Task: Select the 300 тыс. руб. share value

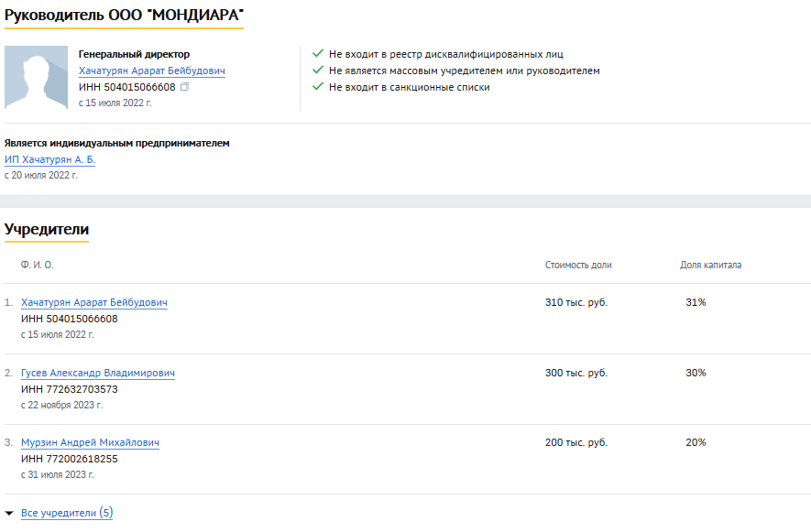Action: coord(576,373)
